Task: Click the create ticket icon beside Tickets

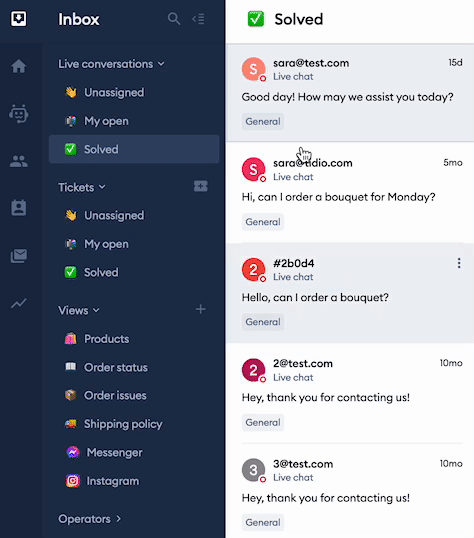Action: tap(200, 186)
